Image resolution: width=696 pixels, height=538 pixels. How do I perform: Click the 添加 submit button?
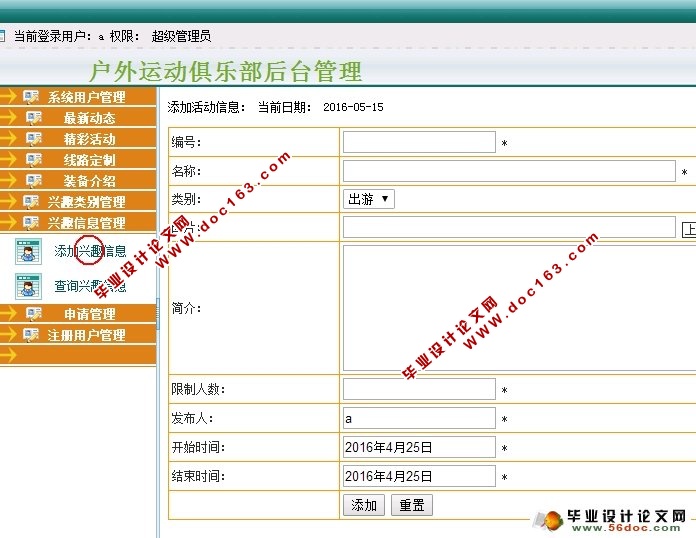coord(364,505)
